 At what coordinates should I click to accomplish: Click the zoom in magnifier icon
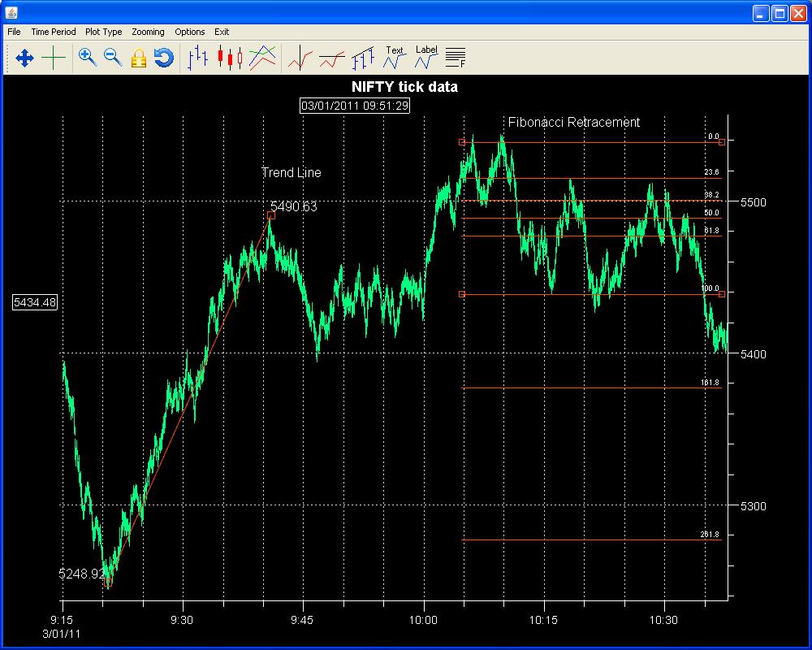pos(88,57)
